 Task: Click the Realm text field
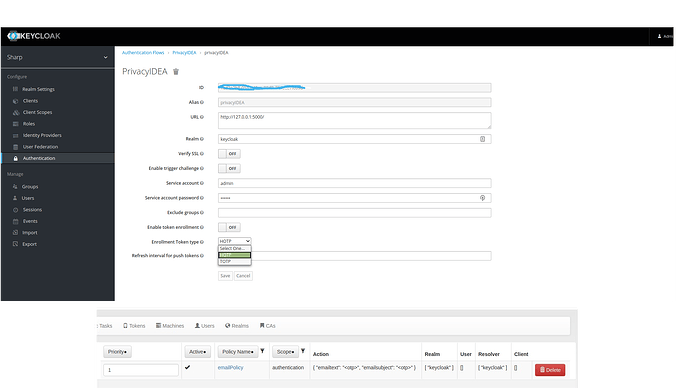click(354, 139)
